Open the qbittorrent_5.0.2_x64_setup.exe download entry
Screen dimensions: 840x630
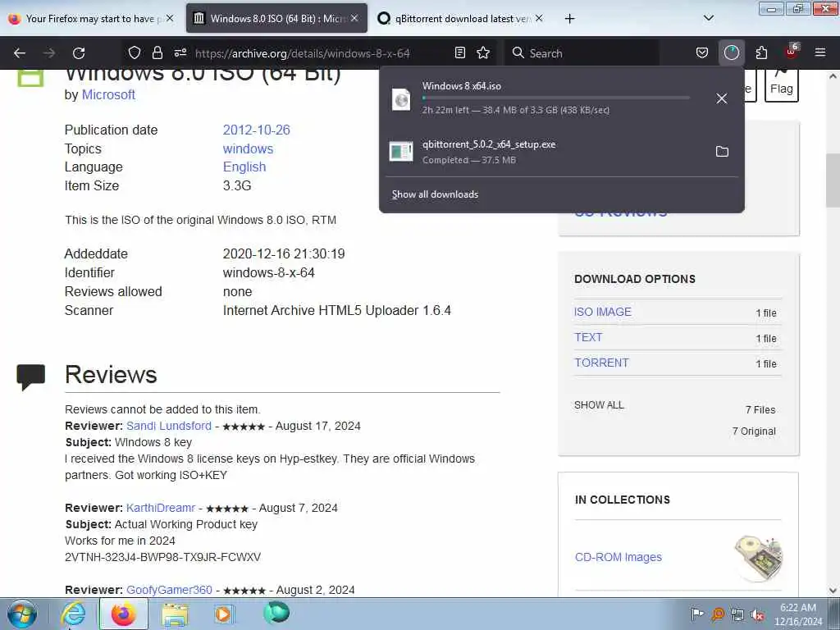coord(546,152)
